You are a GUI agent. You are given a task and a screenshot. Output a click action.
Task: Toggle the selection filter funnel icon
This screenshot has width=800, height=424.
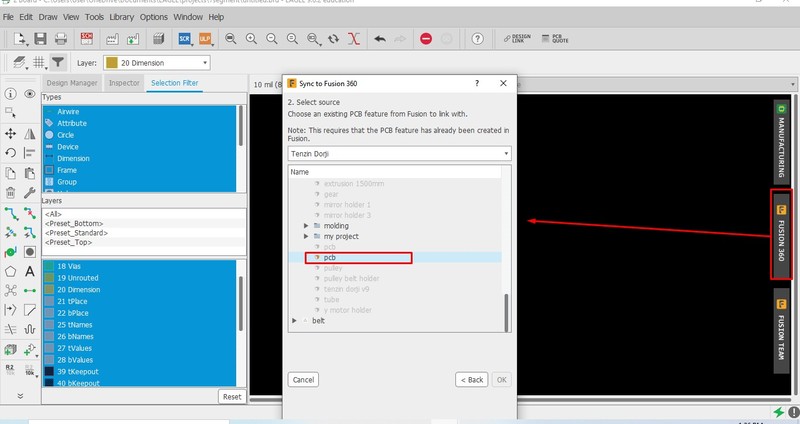click(58, 62)
